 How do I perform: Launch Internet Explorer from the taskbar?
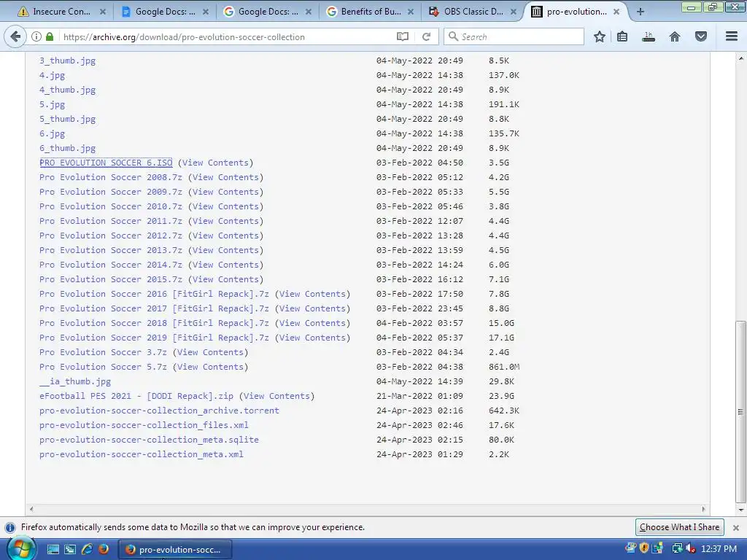tap(87, 549)
